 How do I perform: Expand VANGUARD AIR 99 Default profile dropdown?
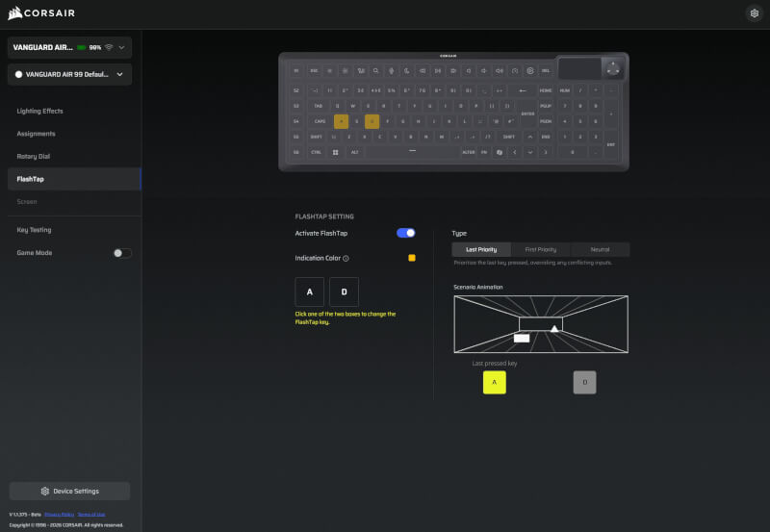pyautogui.click(x=69, y=75)
